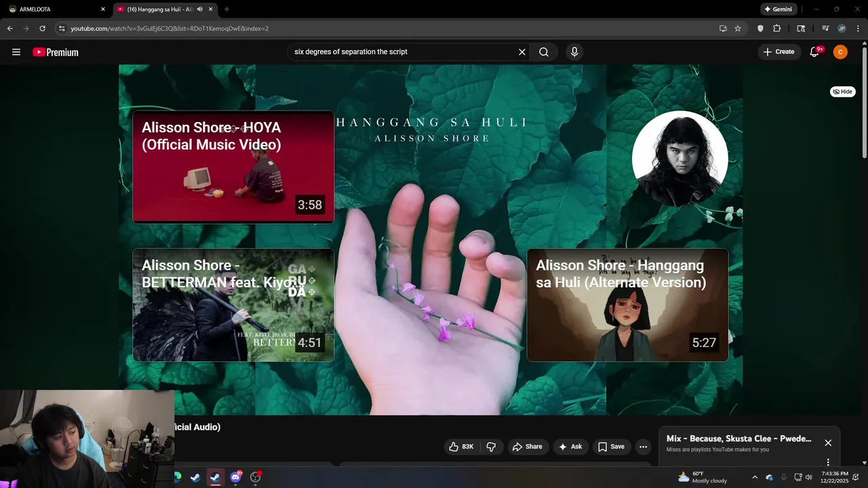Screen dimensions: 868x488
Task: Open Mix playlist options three-dot menu
Action: point(828,462)
